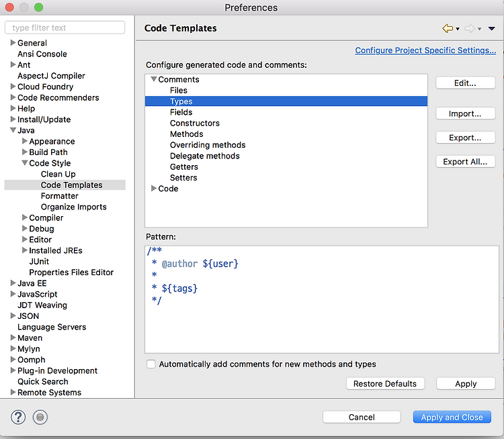This screenshot has width=504, height=439.
Task: Expand the Maven preferences node
Action: click(x=13, y=338)
